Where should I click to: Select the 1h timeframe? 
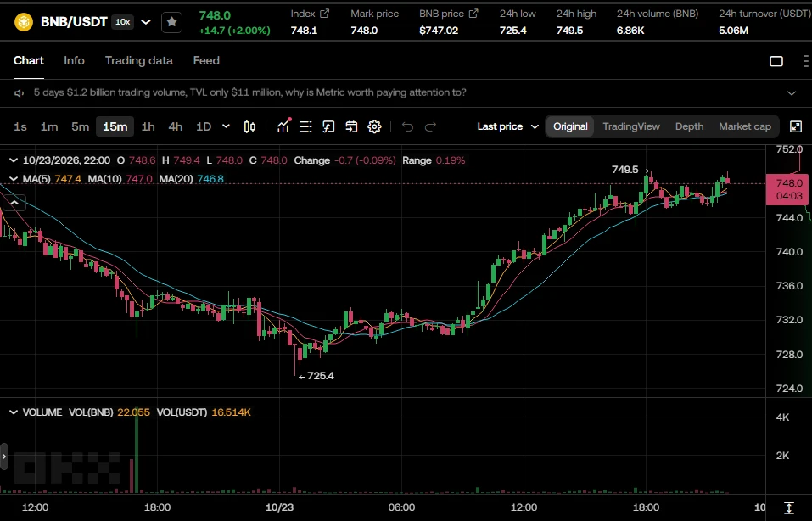coord(148,127)
